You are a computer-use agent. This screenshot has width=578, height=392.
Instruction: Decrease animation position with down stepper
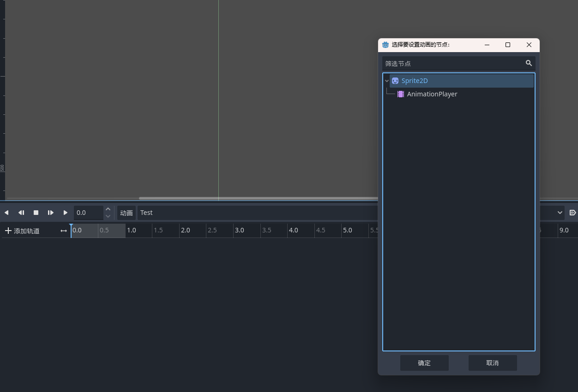point(108,216)
